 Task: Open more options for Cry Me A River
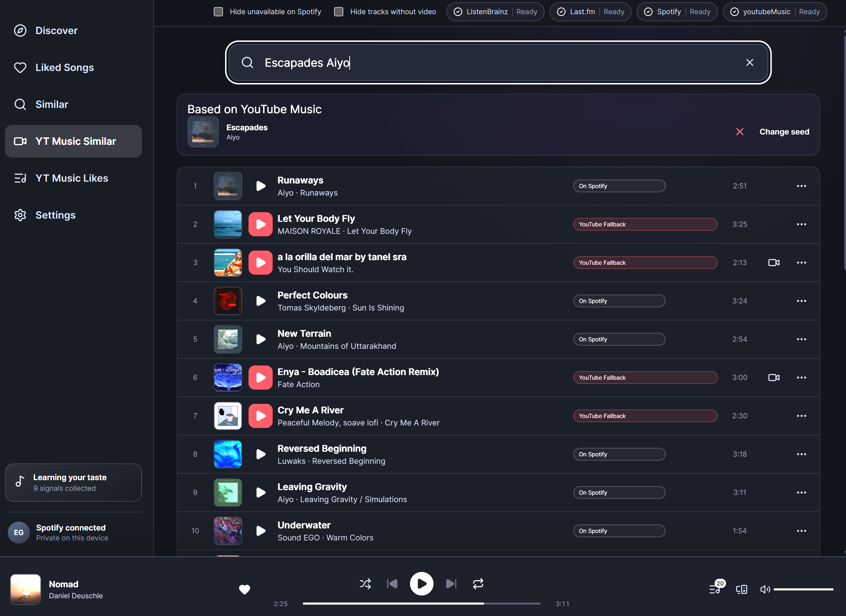click(802, 416)
